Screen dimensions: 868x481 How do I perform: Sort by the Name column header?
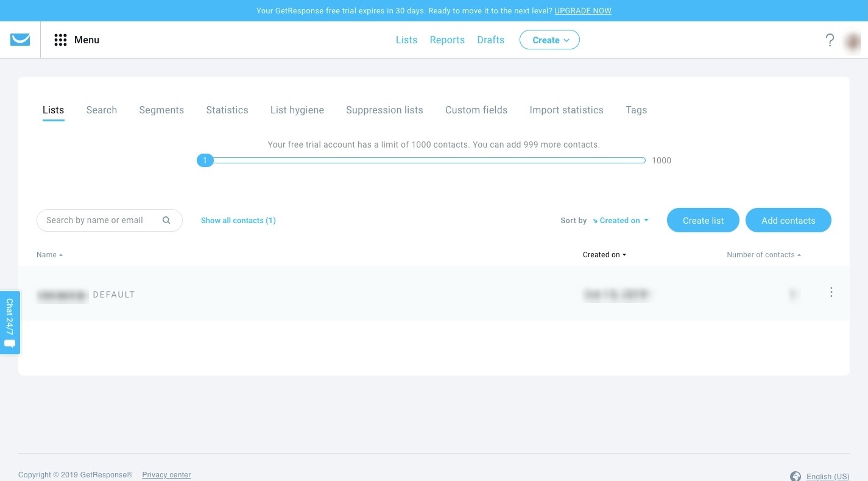[x=49, y=255]
